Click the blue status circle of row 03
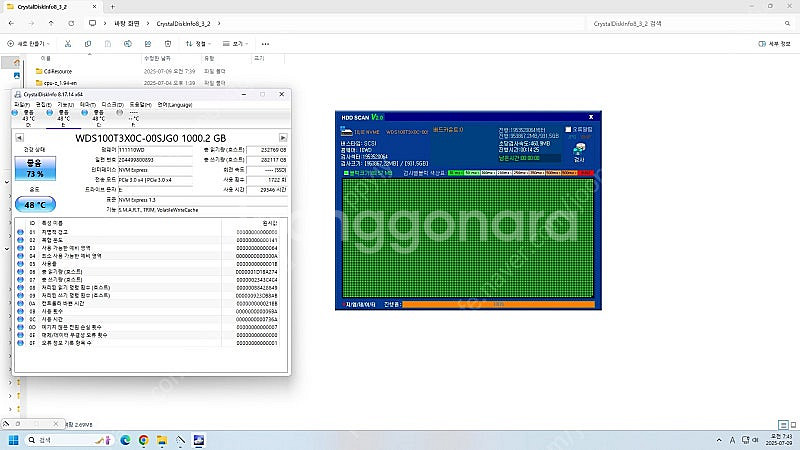Viewport: 800px width, 450px height. 20,248
